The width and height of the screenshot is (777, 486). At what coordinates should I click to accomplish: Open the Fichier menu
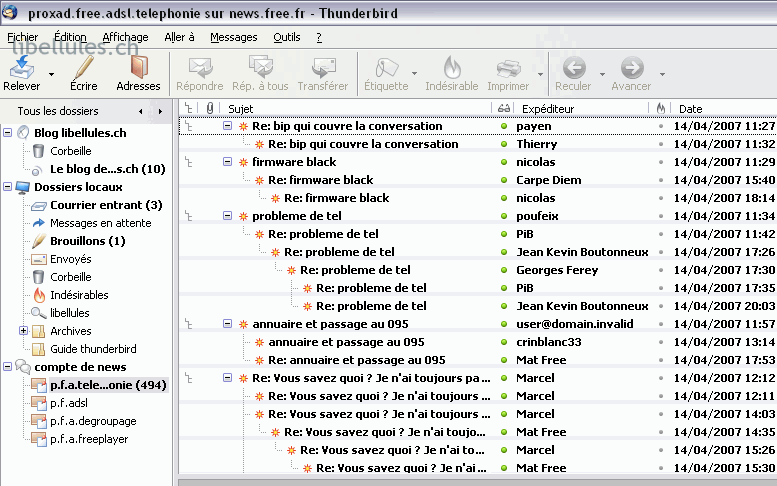22,37
